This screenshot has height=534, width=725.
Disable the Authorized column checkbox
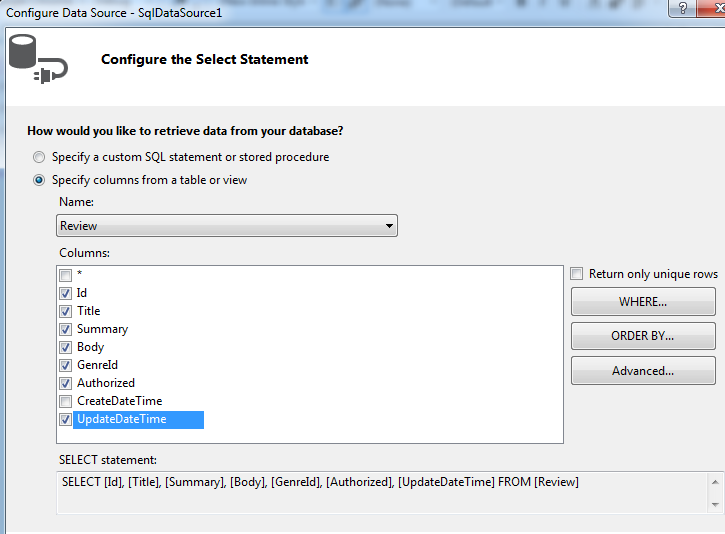click(x=65, y=383)
